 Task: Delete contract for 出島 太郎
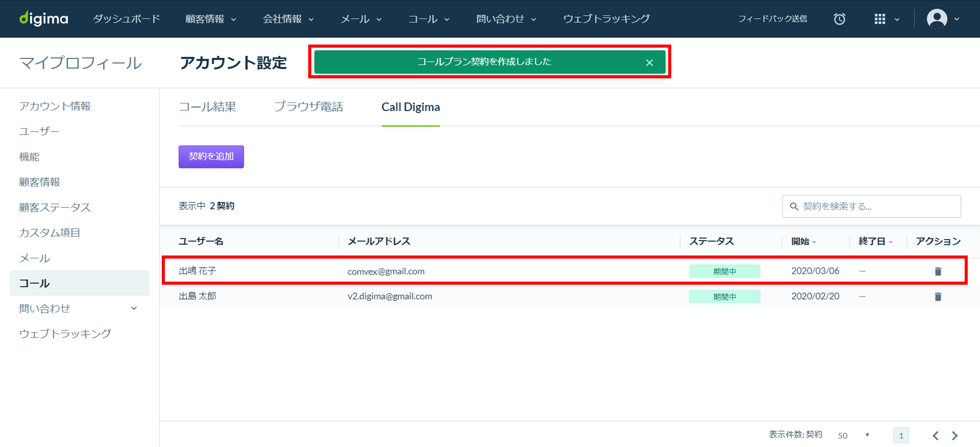[x=938, y=296]
